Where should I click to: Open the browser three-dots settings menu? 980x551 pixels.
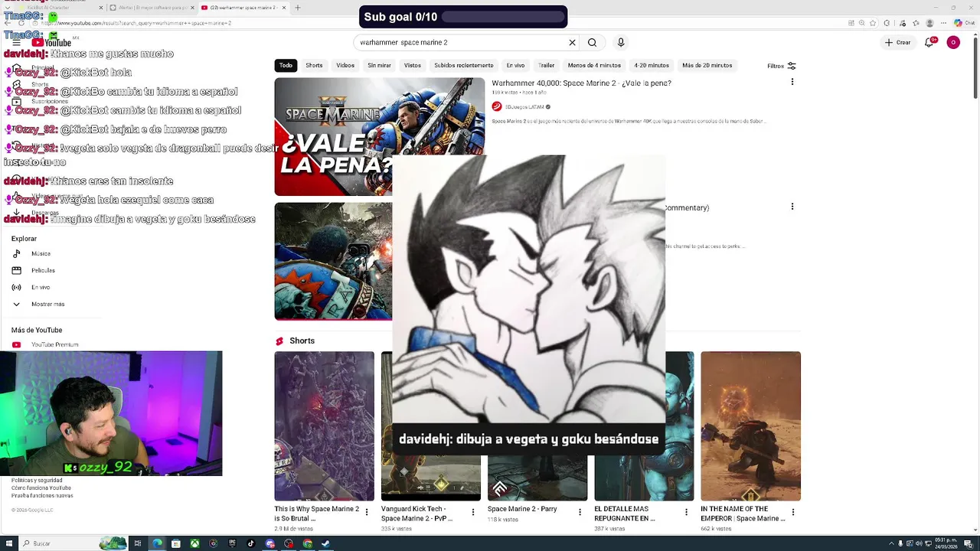coord(942,23)
